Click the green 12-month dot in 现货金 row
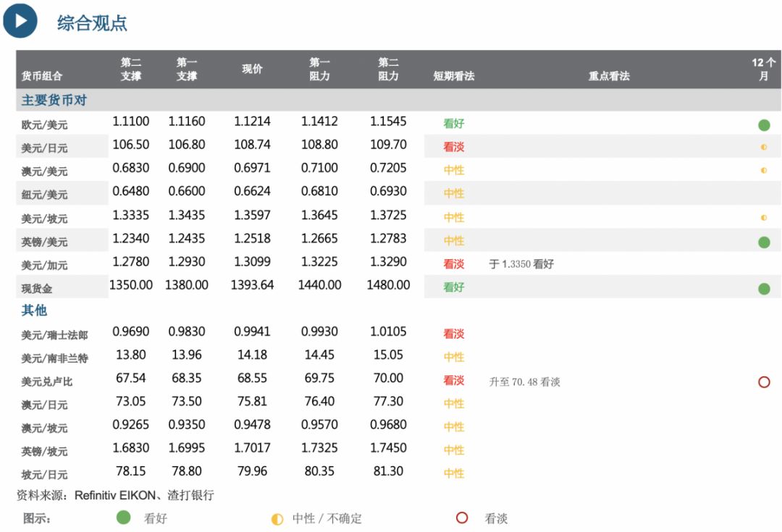 pos(764,289)
